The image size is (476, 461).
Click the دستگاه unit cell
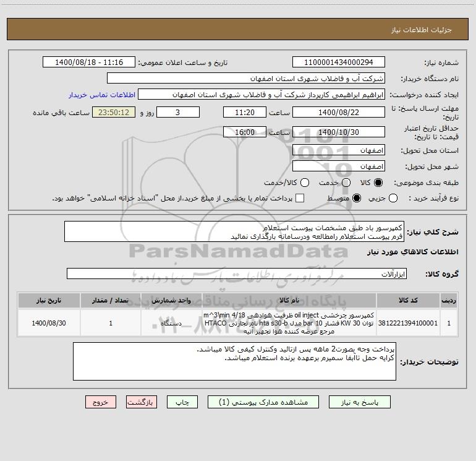[171, 323]
